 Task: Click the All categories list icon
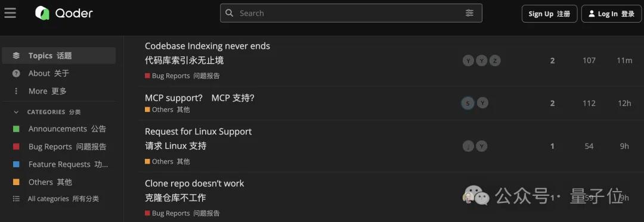pos(16,199)
